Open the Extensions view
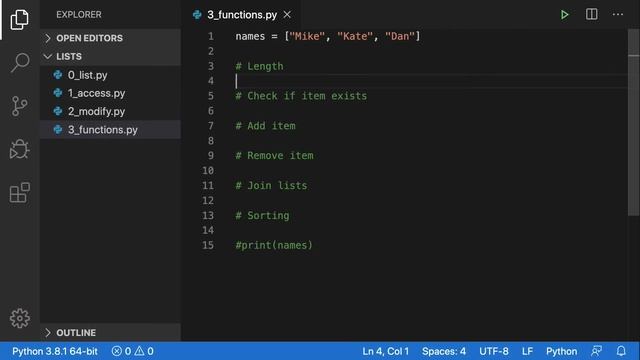The height and width of the screenshot is (360, 640). 20,193
